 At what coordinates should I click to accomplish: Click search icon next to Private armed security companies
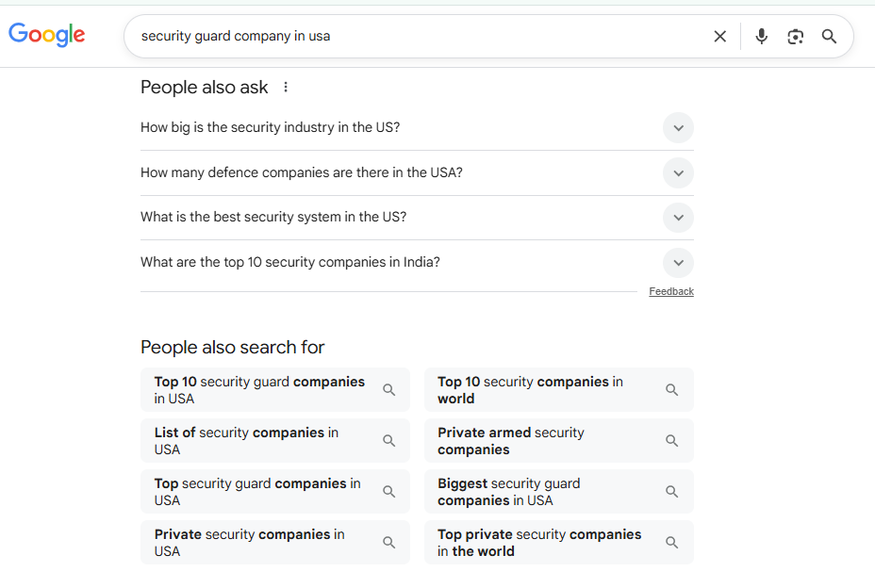672,441
